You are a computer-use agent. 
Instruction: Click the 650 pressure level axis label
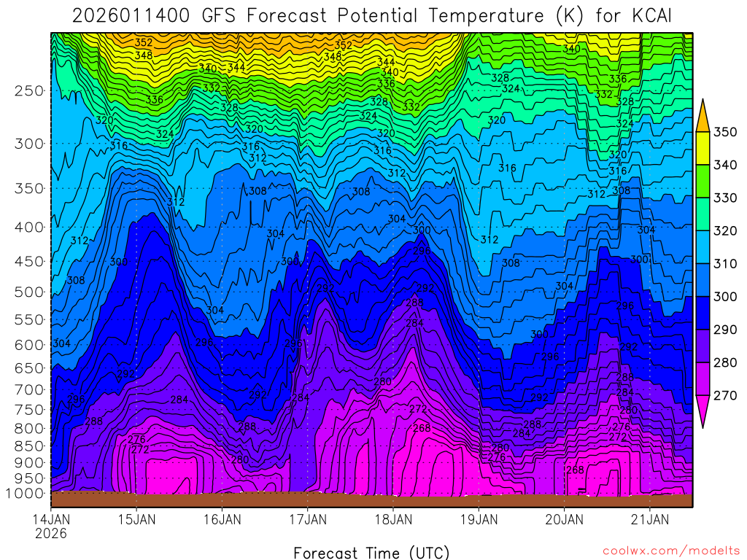click(x=29, y=368)
